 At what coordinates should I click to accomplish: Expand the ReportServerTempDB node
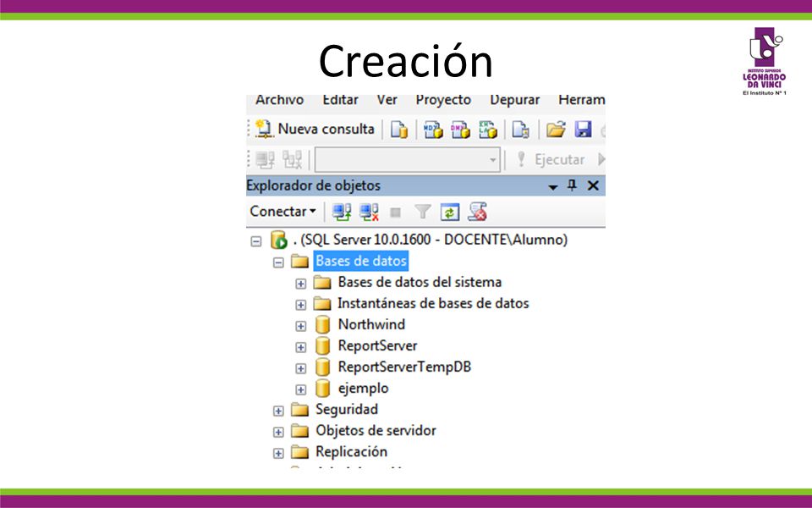(x=301, y=368)
